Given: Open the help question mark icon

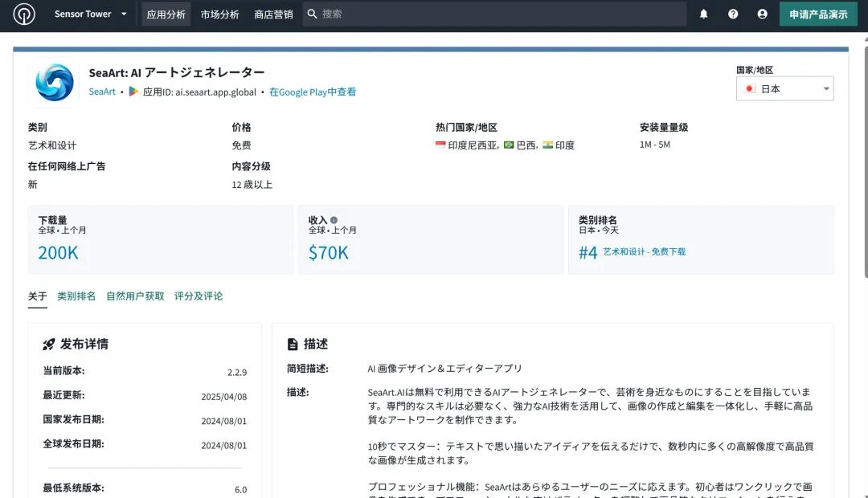Looking at the screenshot, I should click(733, 14).
